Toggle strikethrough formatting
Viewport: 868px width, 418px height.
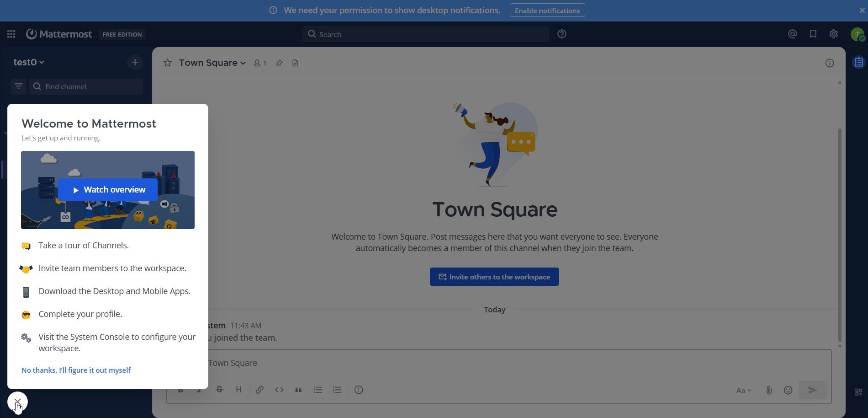[219, 390]
